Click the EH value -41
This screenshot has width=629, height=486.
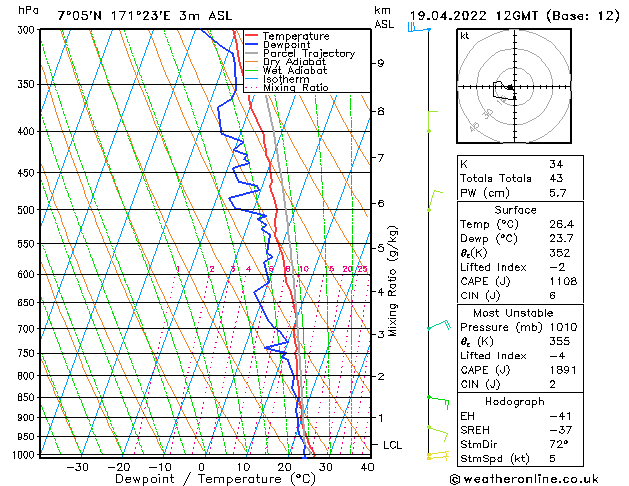tap(560, 416)
